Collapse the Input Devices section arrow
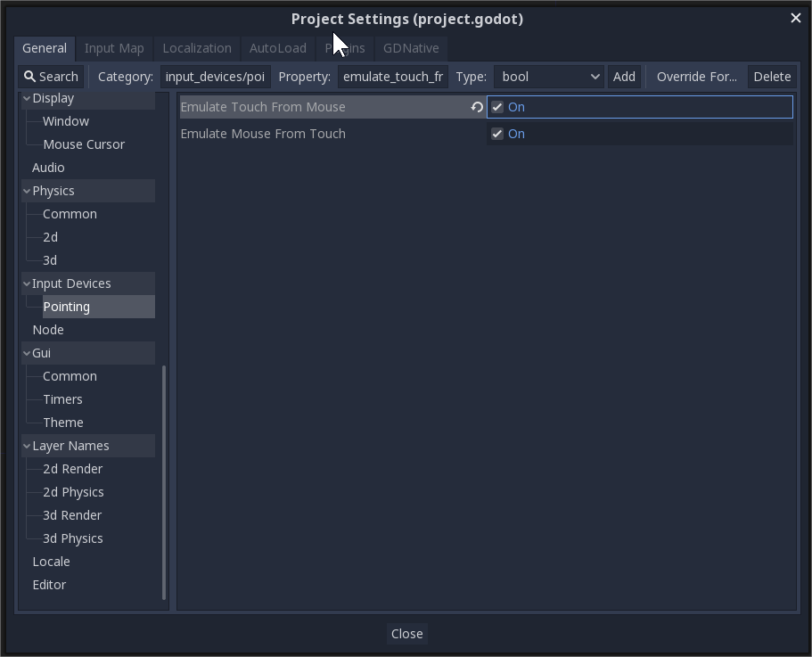This screenshot has width=812, height=657. (x=27, y=283)
